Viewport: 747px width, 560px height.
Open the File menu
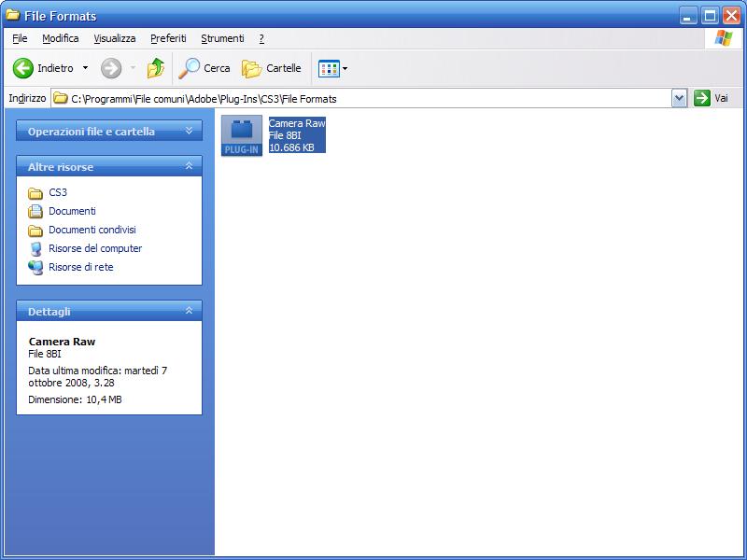[20, 38]
